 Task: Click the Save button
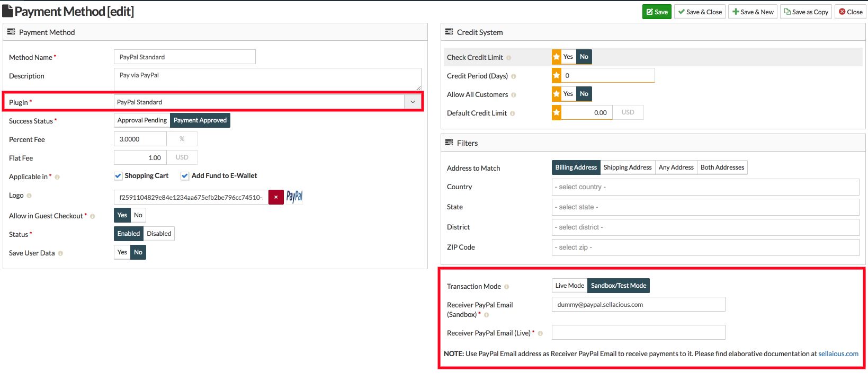657,12
